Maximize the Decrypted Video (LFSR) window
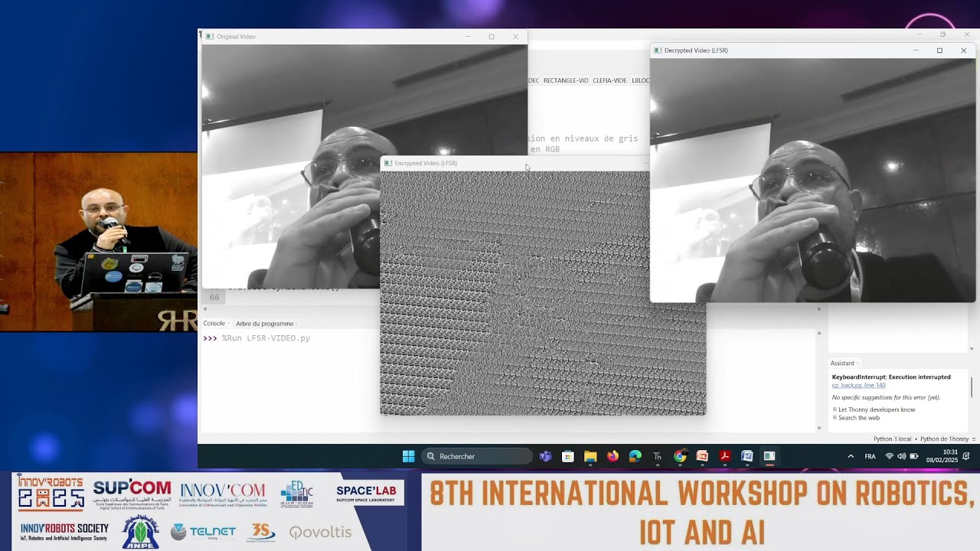This screenshot has width=980, height=551. tap(939, 51)
